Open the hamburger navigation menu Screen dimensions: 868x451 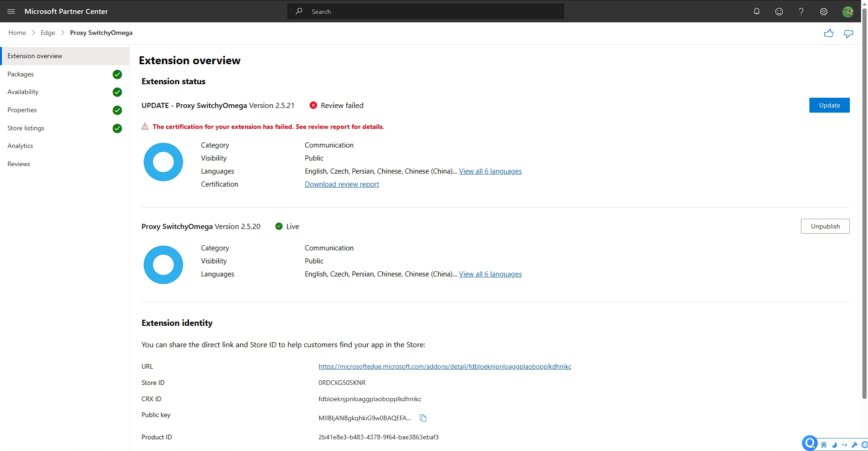[11, 11]
